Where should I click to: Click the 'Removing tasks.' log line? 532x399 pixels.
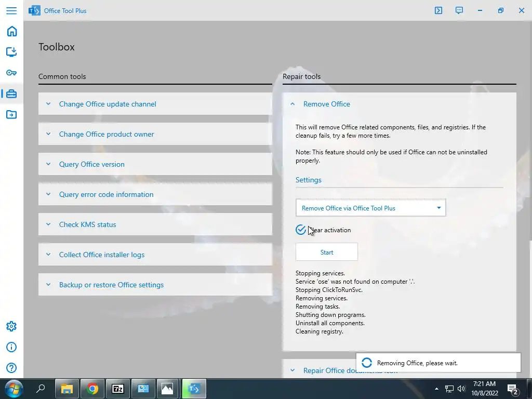click(x=317, y=307)
